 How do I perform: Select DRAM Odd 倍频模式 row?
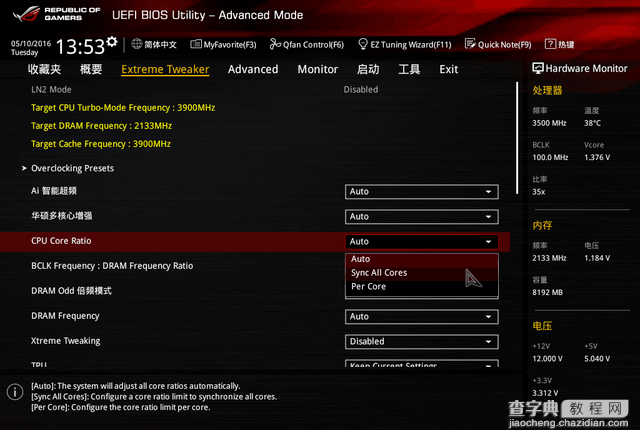(x=71, y=291)
